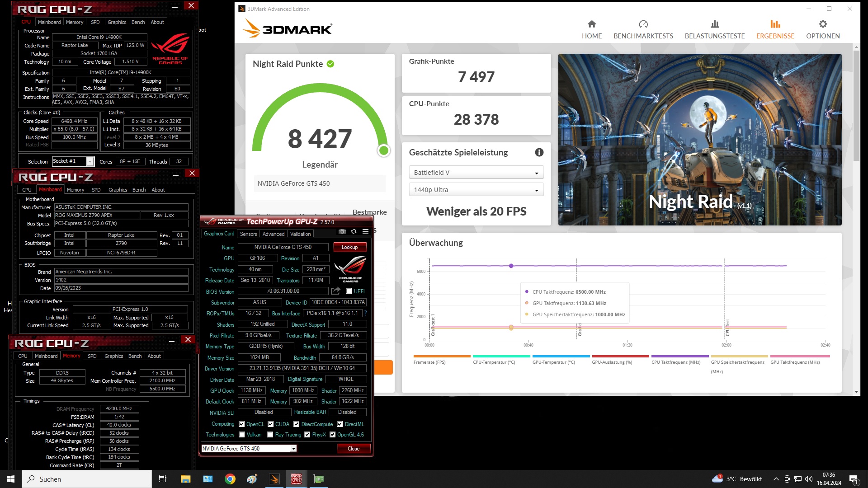Viewport: 868px width, 488px height.
Task: Click the Windows search box Suchen
Action: click(87, 479)
